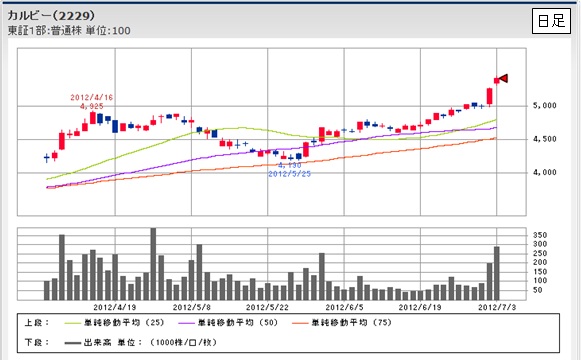581x360 pixels.
Task: Click the 300 volume axis label
Action: (x=540, y=244)
